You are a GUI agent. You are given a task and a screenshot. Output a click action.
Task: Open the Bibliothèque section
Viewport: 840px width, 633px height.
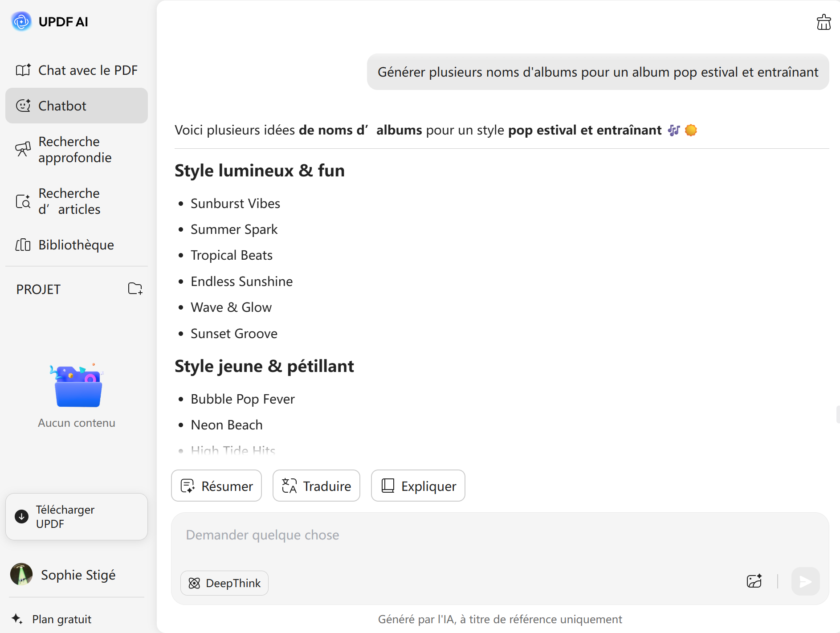(77, 245)
